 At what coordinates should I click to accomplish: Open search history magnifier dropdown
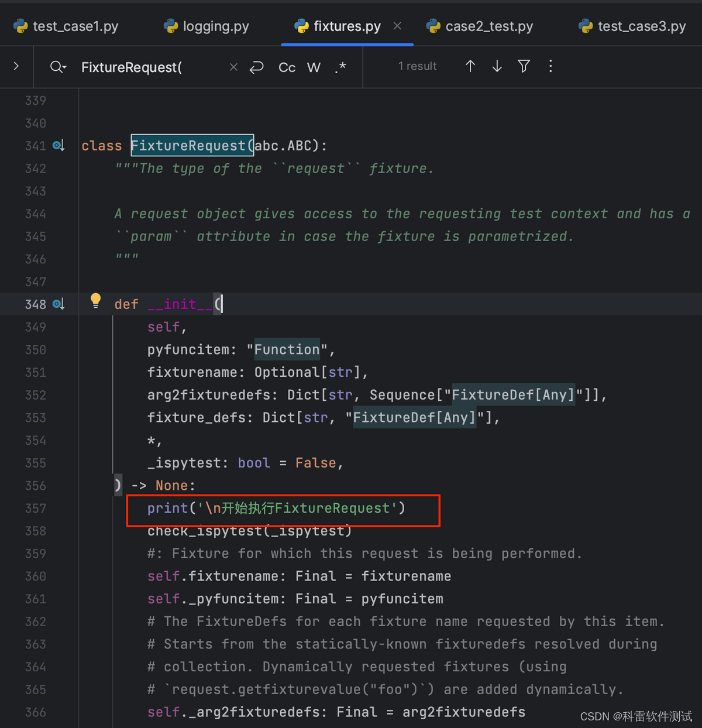58,67
